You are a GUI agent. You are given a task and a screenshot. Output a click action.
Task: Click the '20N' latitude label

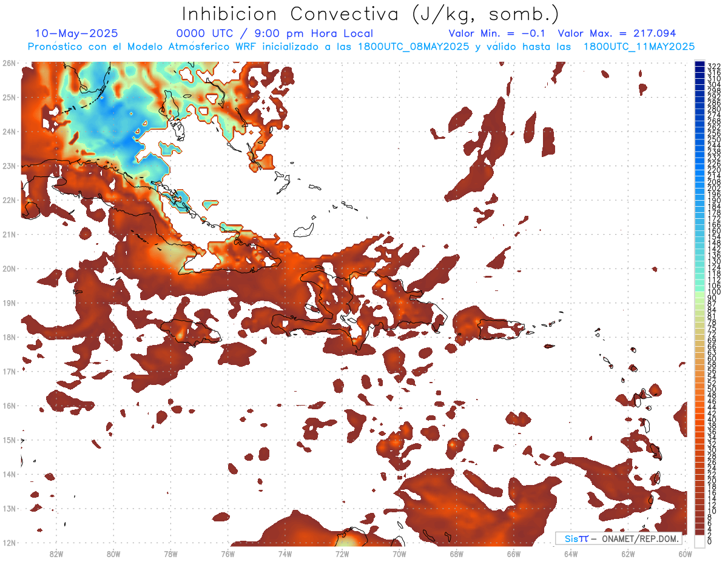pos(8,269)
